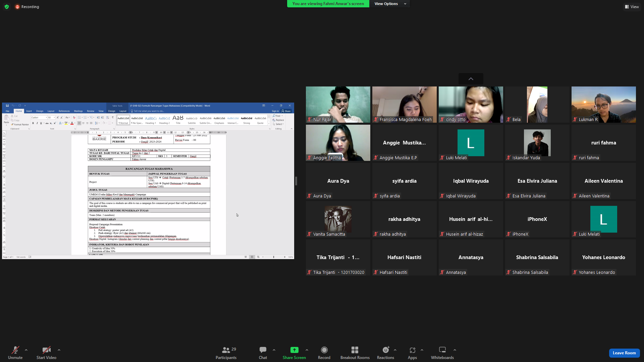
Task: Open View Options dropdown
Action: pos(390,4)
